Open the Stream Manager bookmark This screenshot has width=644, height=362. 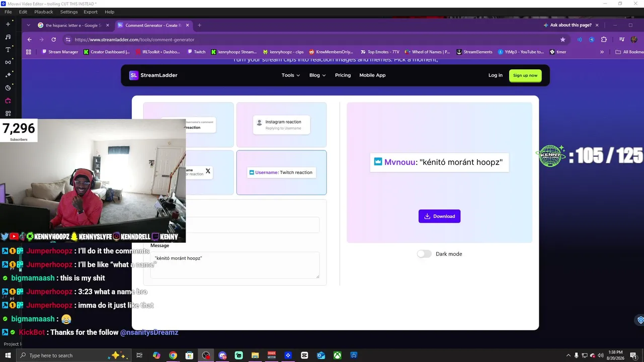60,52
